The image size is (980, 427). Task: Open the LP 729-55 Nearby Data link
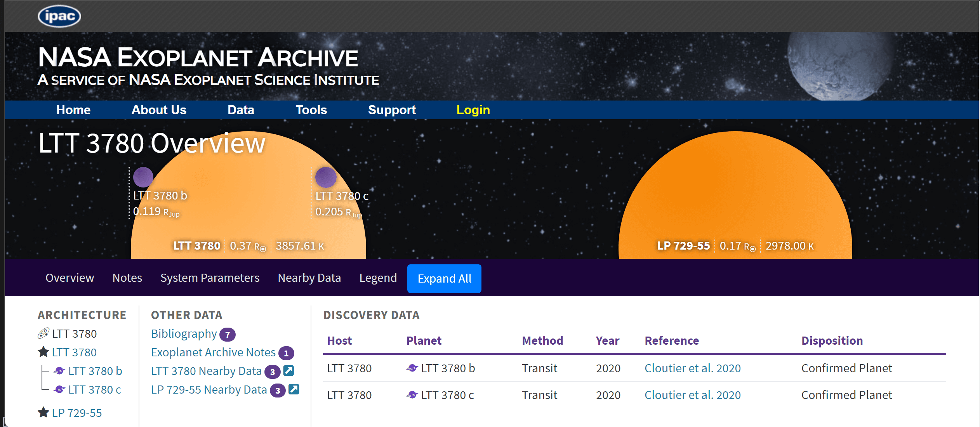click(x=209, y=390)
